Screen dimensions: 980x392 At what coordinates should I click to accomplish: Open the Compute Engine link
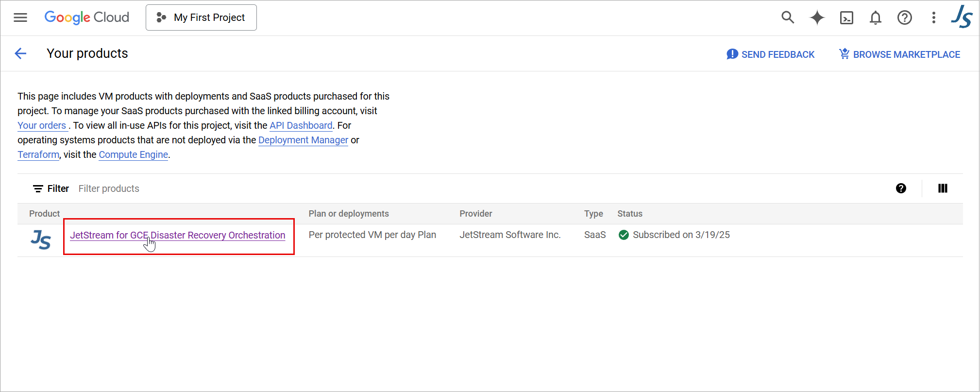134,154
